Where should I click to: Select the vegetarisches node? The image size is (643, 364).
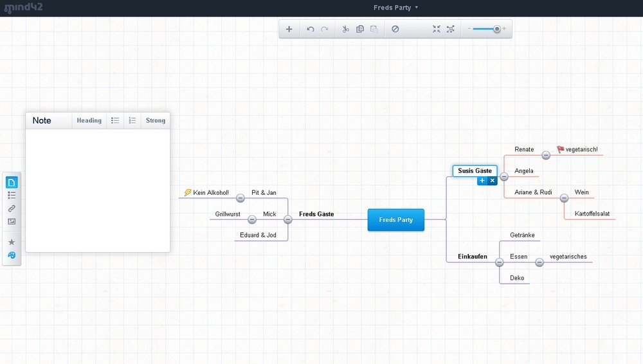click(x=568, y=257)
